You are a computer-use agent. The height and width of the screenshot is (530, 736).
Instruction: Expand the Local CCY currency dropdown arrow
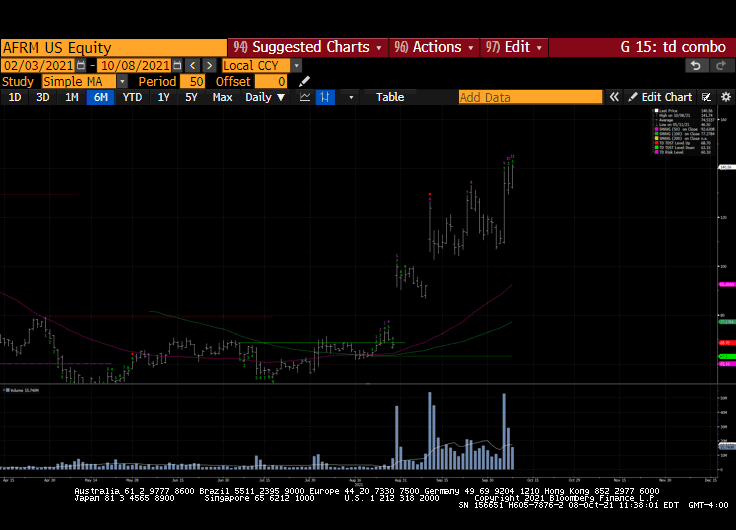point(296,66)
